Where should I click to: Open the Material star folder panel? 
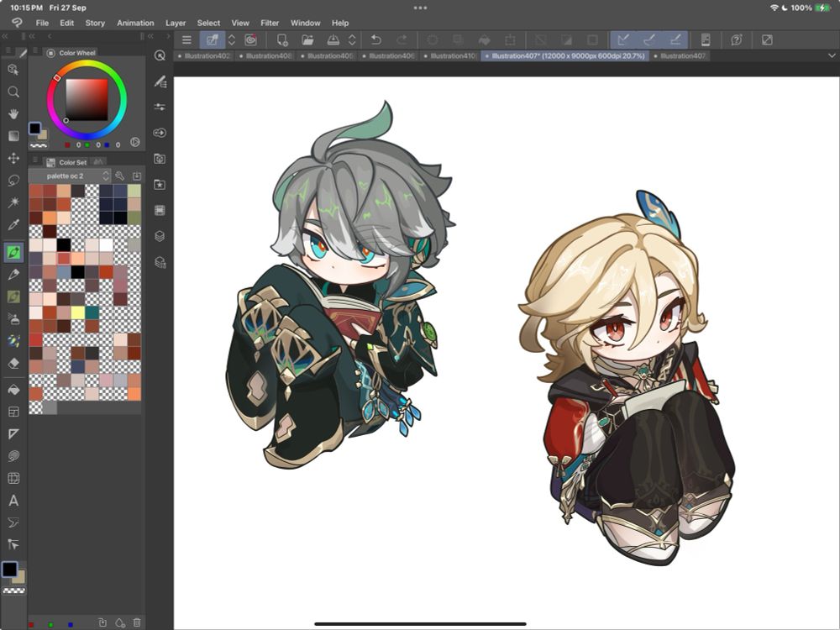coord(160,184)
